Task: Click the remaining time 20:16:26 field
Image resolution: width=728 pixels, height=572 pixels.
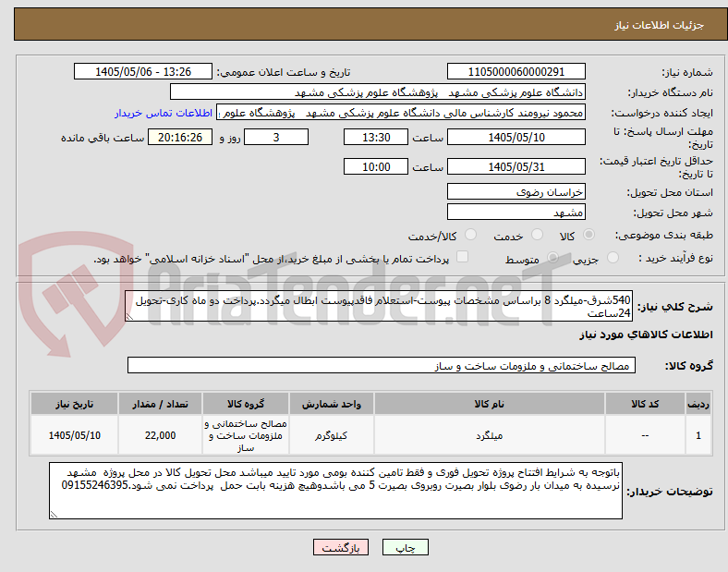Action: pos(180,137)
